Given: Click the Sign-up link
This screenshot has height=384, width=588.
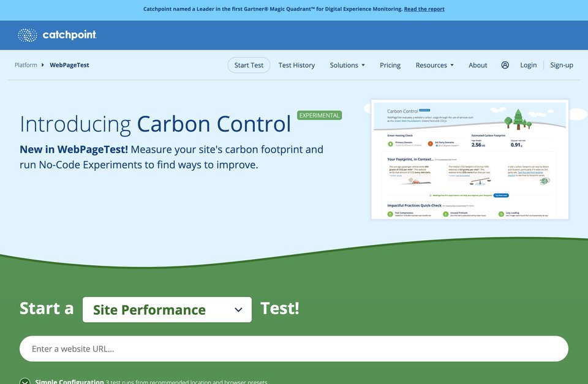Looking at the screenshot, I should tap(562, 65).
